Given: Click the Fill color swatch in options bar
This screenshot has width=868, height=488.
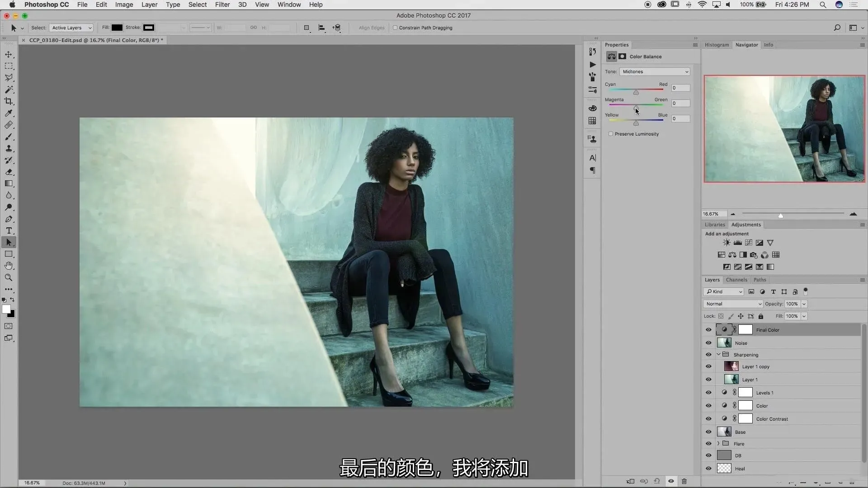Looking at the screenshot, I should [117, 28].
